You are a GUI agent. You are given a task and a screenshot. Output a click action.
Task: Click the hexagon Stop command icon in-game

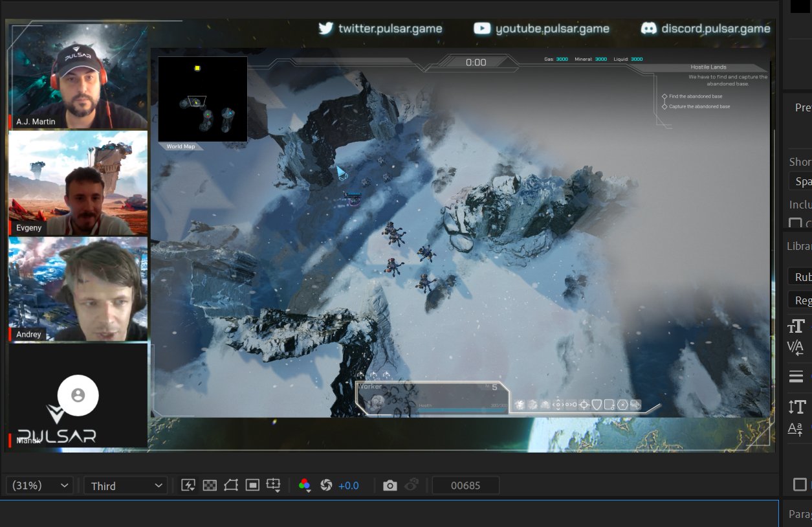click(622, 405)
